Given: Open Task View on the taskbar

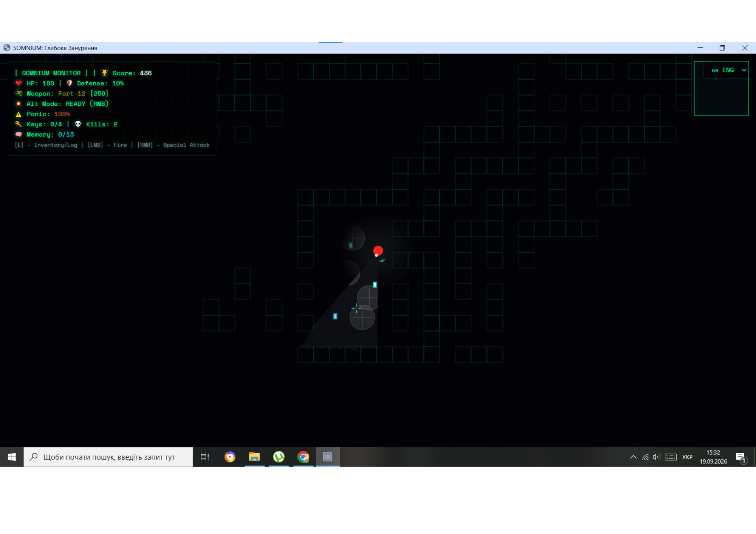Looking at the screenshot, I should pos(204,457).
